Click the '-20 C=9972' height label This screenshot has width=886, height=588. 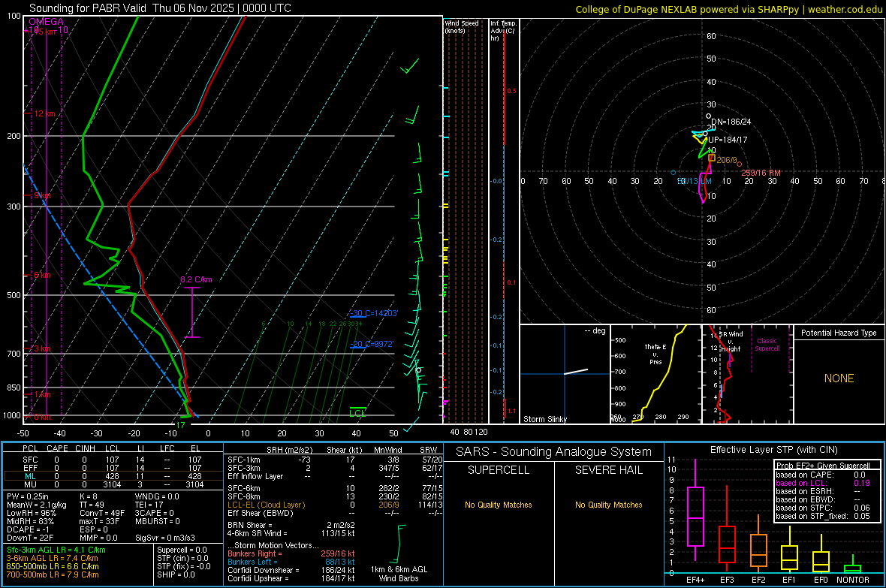pos(372,344)
